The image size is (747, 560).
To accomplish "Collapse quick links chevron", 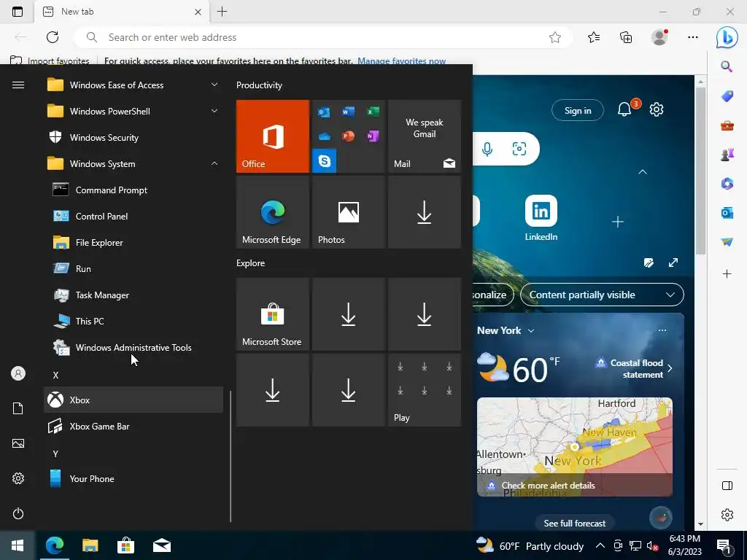I will (x=643, y=172).
